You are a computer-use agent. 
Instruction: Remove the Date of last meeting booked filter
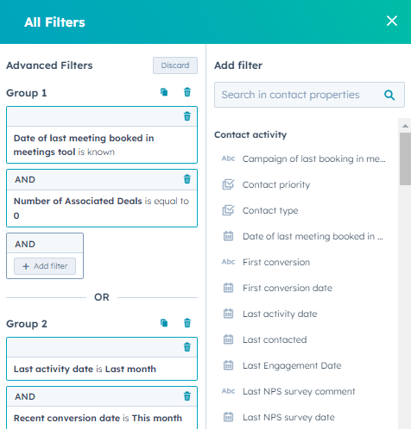187,116
